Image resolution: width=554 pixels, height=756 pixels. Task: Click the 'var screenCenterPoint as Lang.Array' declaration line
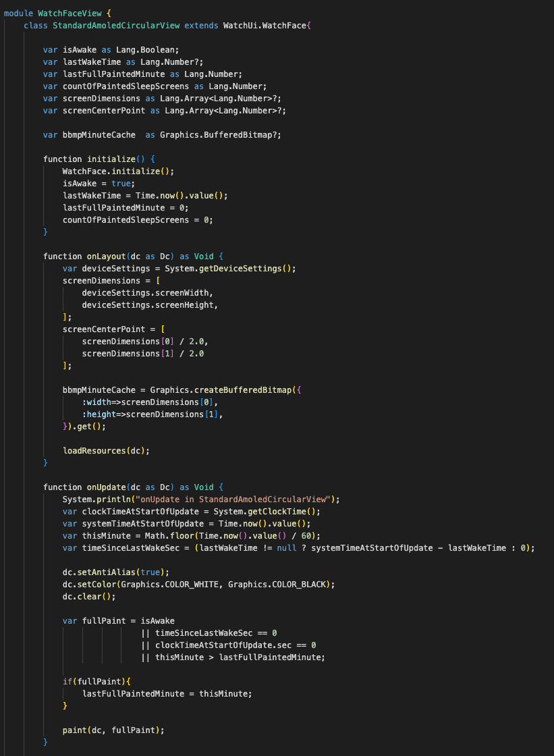pos(165,111)
